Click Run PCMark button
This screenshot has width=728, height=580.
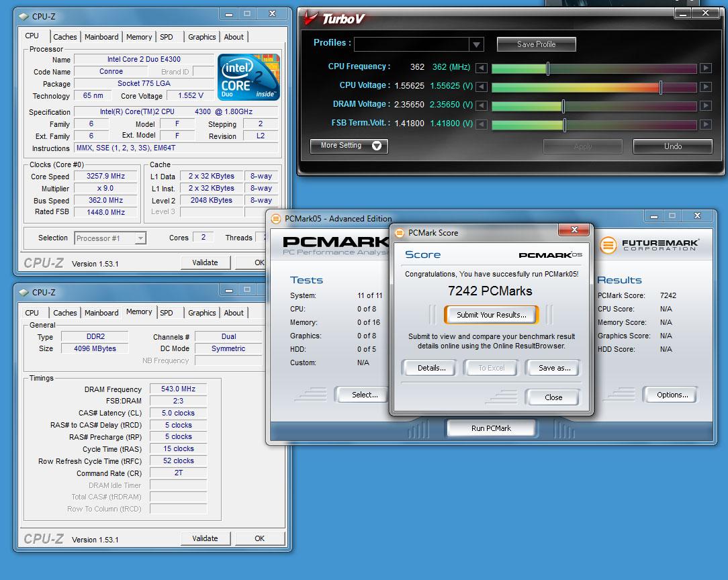[491, 428]
